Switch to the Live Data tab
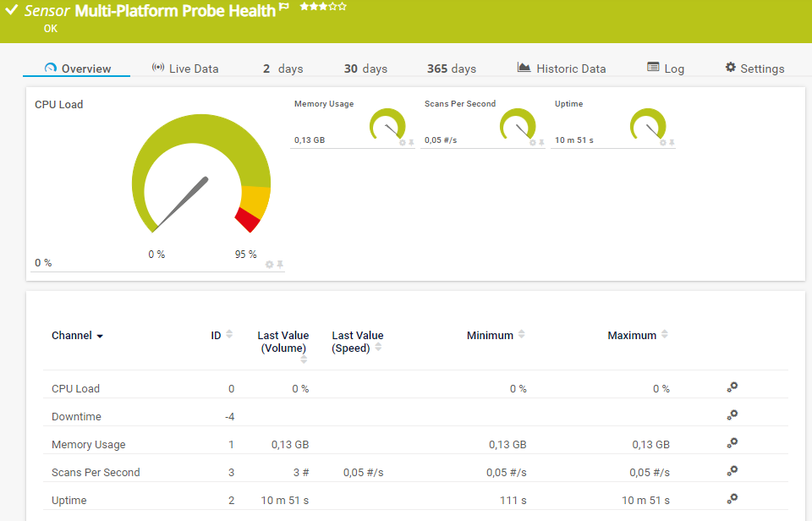The width and height of the screenshot is (812, 521). pos(185,69)
